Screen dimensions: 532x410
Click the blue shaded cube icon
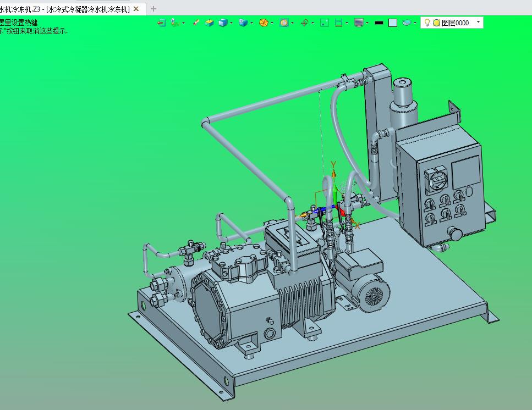pos(223,23)
